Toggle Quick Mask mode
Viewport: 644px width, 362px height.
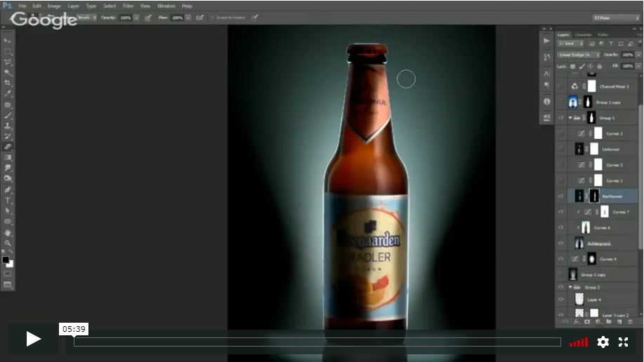8,274
